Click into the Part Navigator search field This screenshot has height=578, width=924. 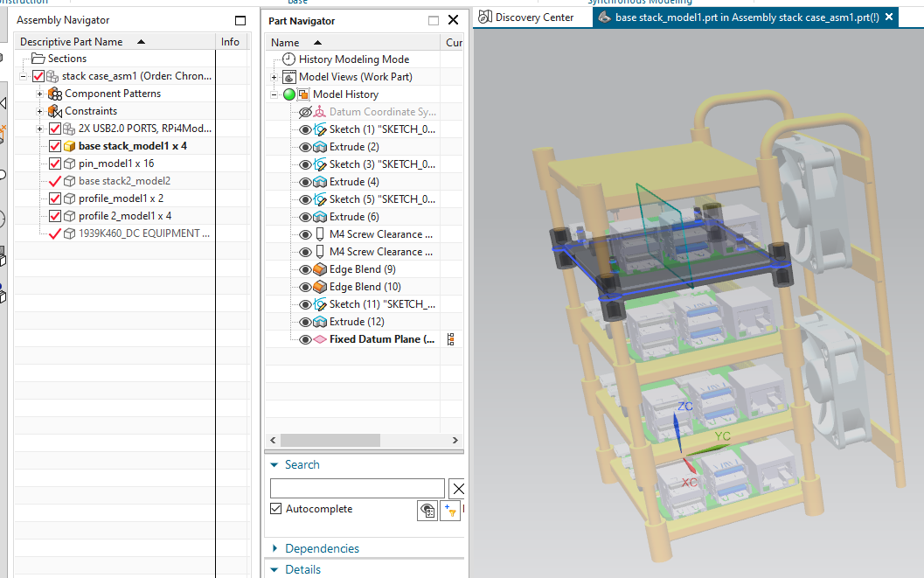(358, 489)
